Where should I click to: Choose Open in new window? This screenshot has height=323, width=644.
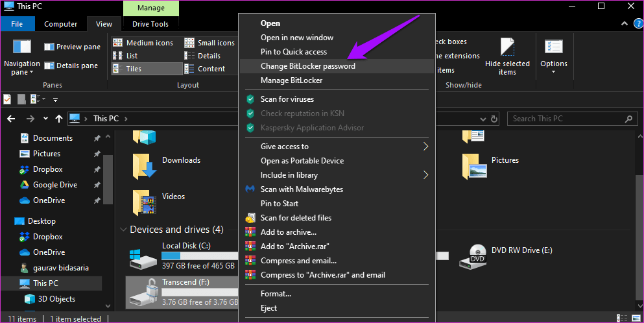(x=337, y=38)
